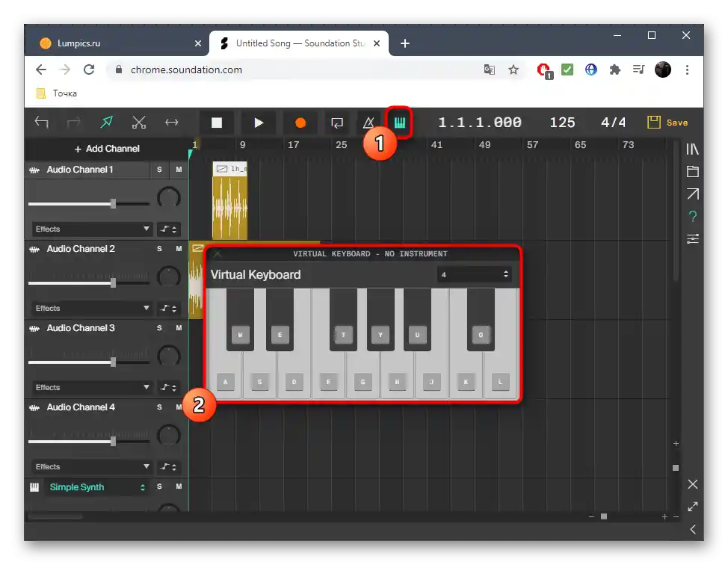Mute the Simple Synth channel
728x565 pixels.
tap(179, 487)
